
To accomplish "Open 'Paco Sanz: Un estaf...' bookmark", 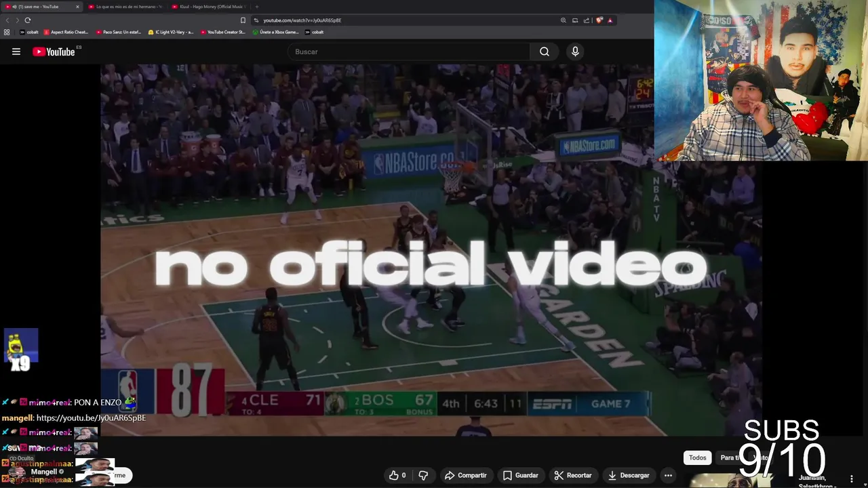I will pos(117,32).
